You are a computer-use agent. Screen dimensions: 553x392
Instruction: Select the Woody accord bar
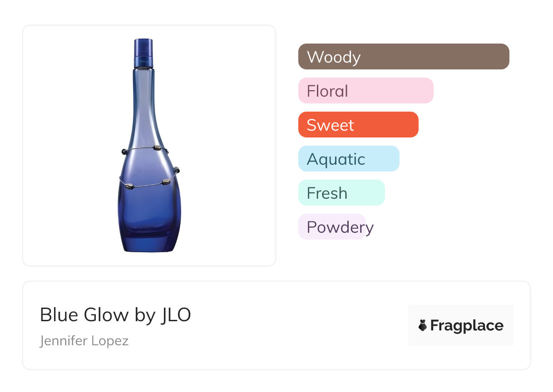click(404, 57)
